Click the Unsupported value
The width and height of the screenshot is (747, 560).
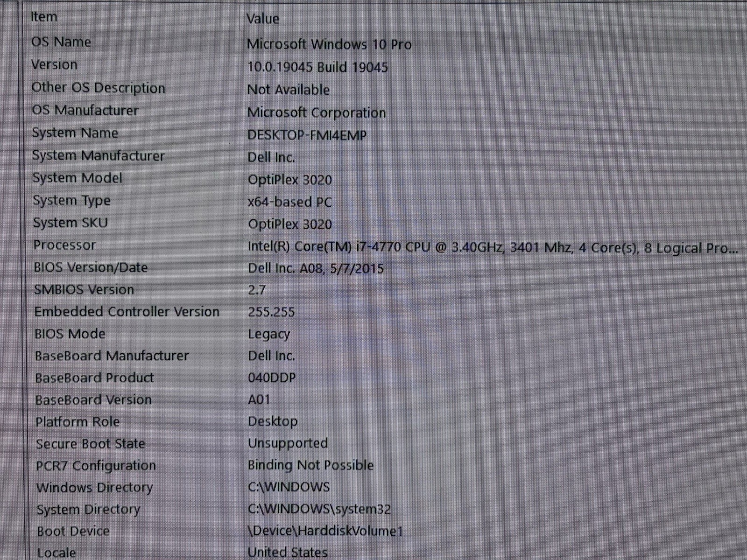(x=288, y=443)
